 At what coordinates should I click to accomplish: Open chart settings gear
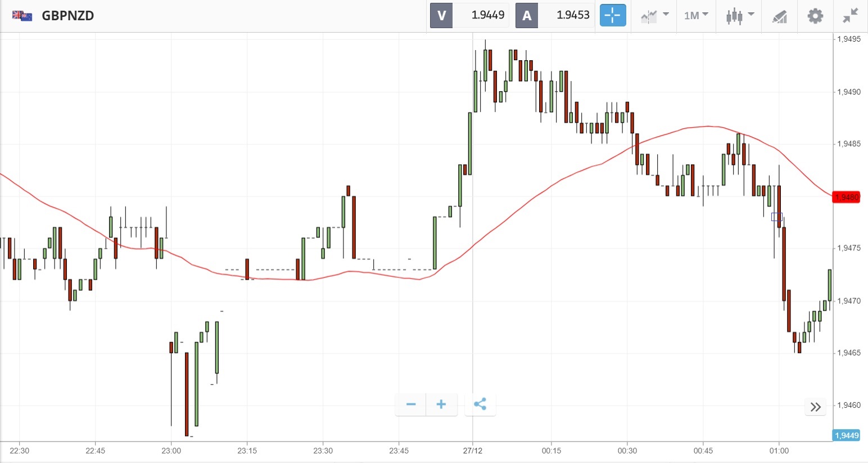click(x=815, y=15)
